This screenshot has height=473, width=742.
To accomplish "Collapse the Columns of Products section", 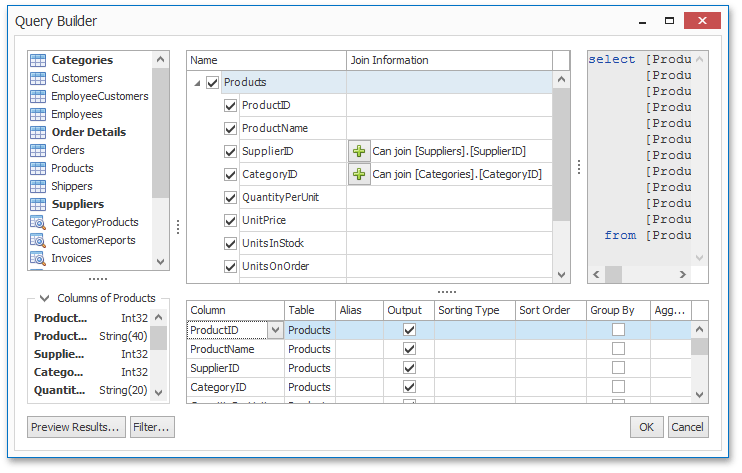I will point(44,298).
